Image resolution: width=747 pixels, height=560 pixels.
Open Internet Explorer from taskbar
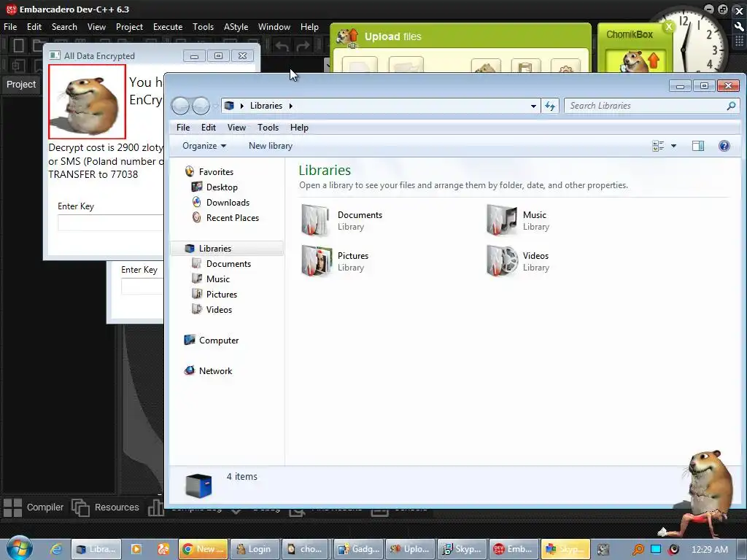point(56,550)
